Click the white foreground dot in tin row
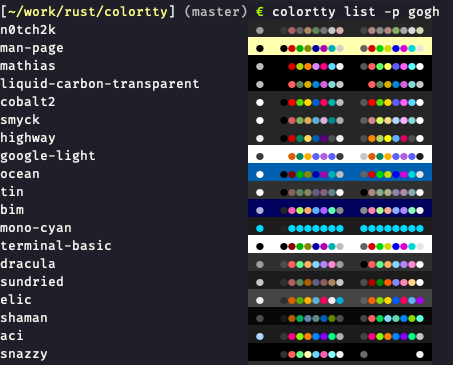Image resolution: width=453 pixels, height=365 pixels. [260, 192]
